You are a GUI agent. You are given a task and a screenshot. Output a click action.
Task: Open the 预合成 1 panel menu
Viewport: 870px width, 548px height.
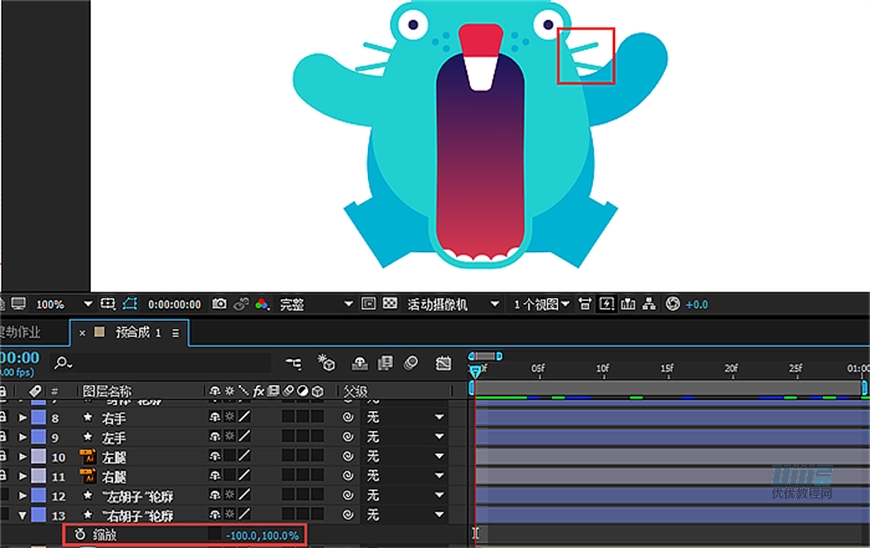176,332
